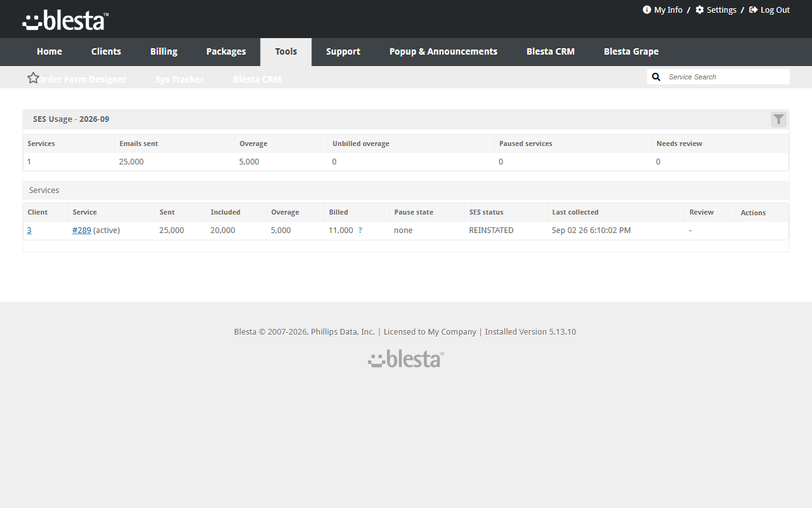This screenshot has height=508, width=812.
Task: Click the Emails sent column header
Action: (138, 144)
